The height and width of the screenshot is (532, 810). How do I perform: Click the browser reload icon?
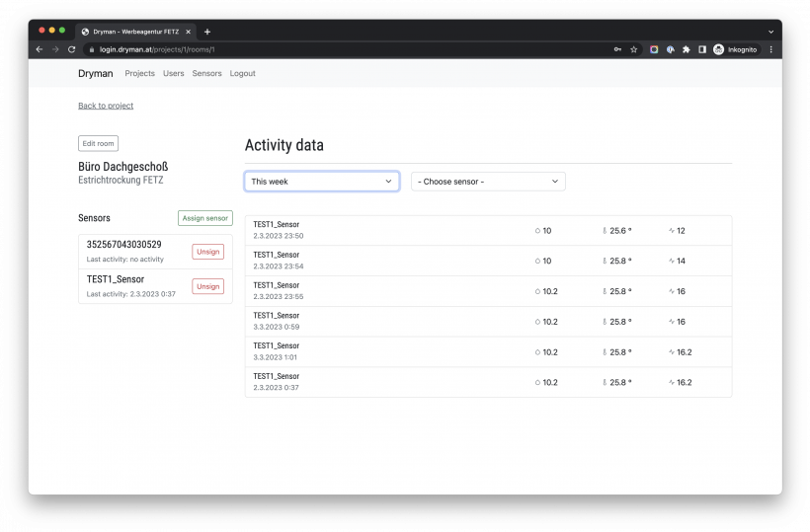click(71, 49)
